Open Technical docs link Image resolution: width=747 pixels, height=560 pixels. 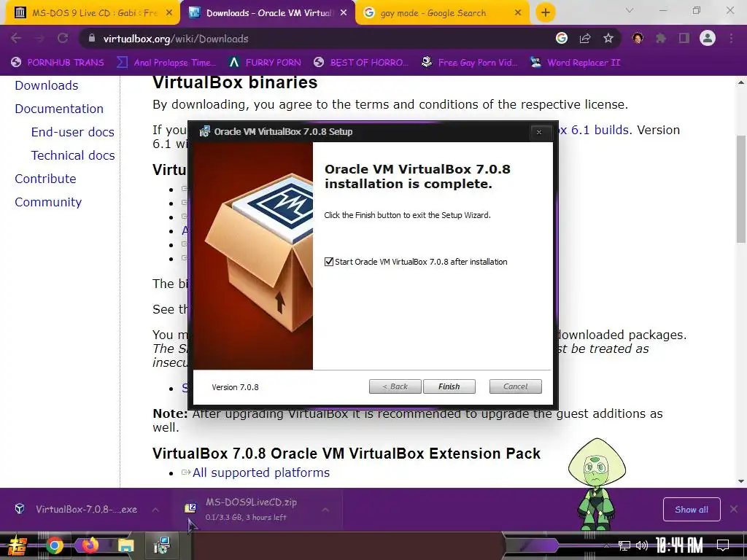click(x=73, y=155)
